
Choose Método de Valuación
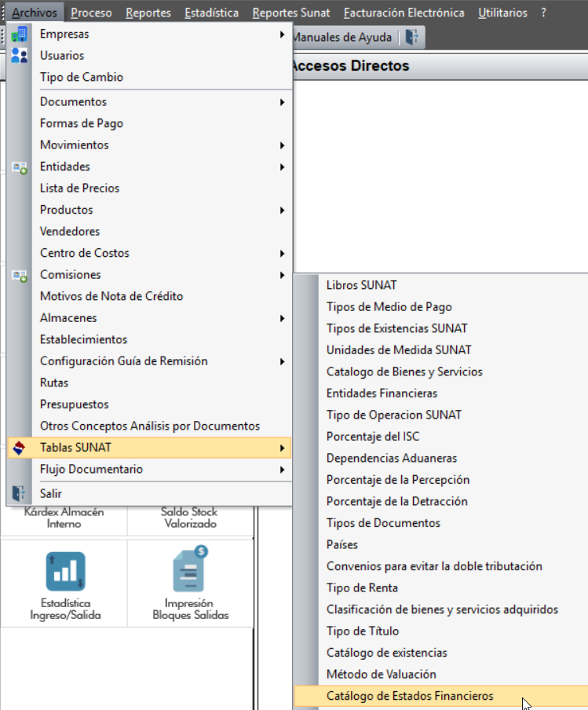pyautogui.click(x=441, y=674)
